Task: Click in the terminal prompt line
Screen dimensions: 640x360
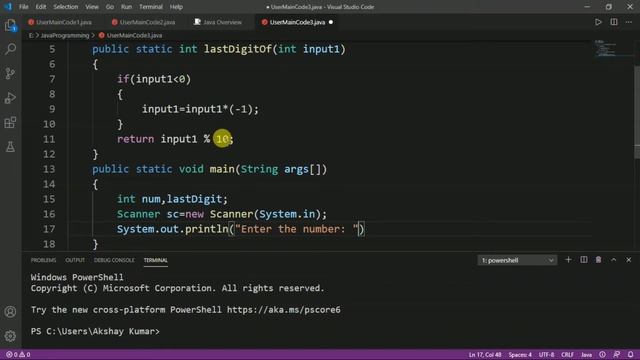Action: tap(95, 331)
